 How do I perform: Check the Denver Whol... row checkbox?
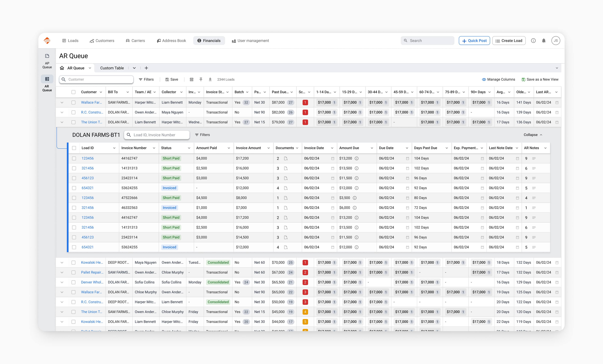[73, 282]
